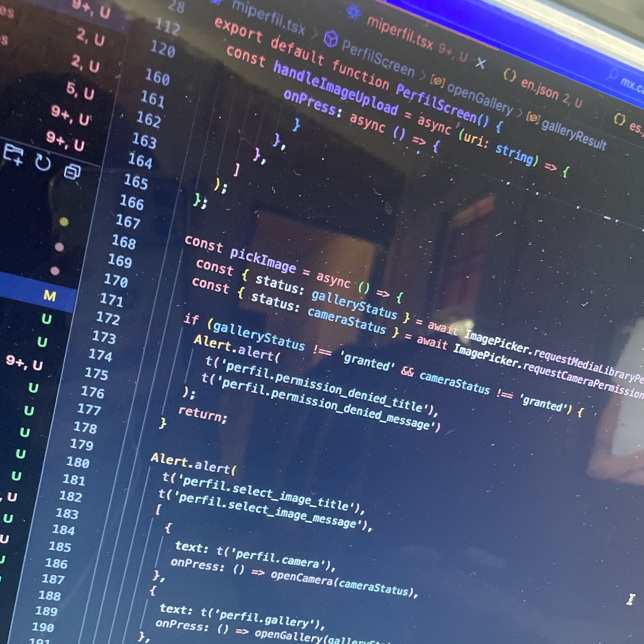This screenshot has width=644, height=644.
Task: Click line number 160 in the gutter
Action: pos(157,77)
